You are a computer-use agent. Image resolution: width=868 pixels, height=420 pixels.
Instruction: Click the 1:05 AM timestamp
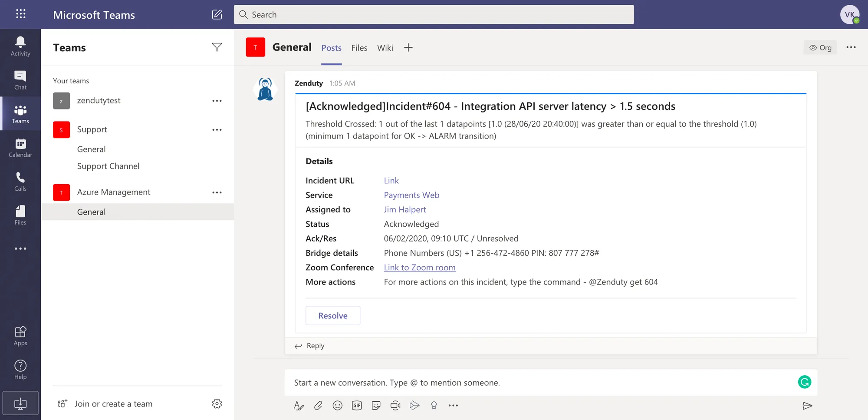[x=342, y=83]
